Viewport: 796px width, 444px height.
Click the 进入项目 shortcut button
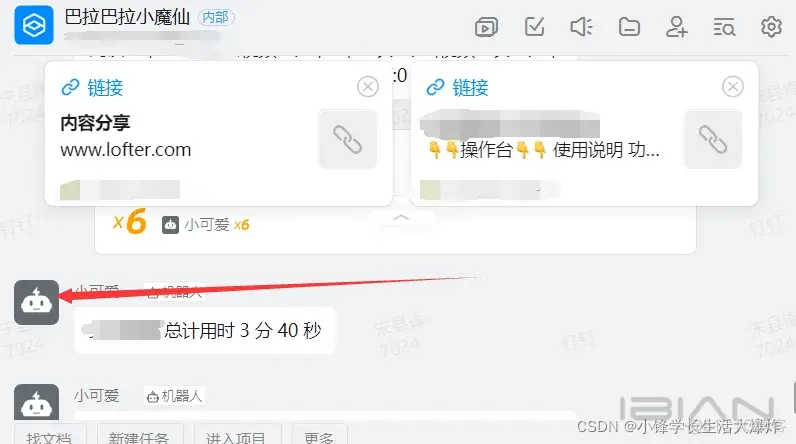237,436
